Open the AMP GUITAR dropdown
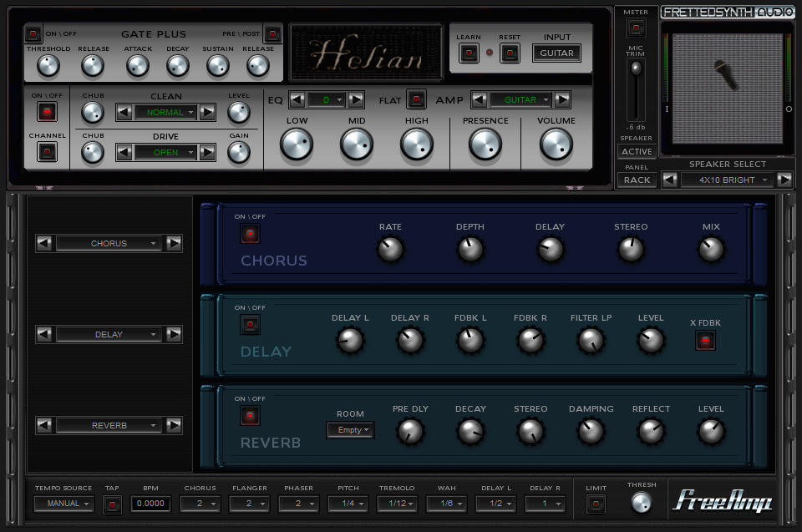This screenshot has height=532, width=802. 520,99
